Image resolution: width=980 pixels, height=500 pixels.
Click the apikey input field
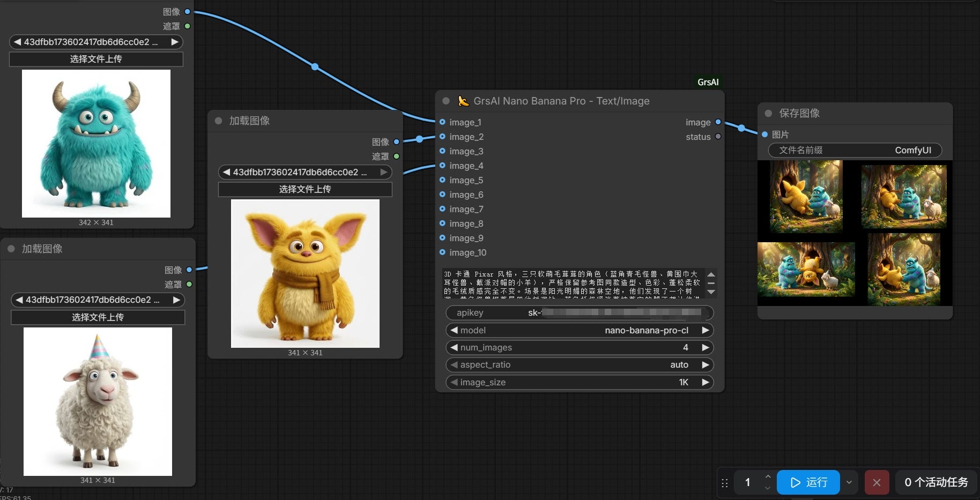click(580, 312)
